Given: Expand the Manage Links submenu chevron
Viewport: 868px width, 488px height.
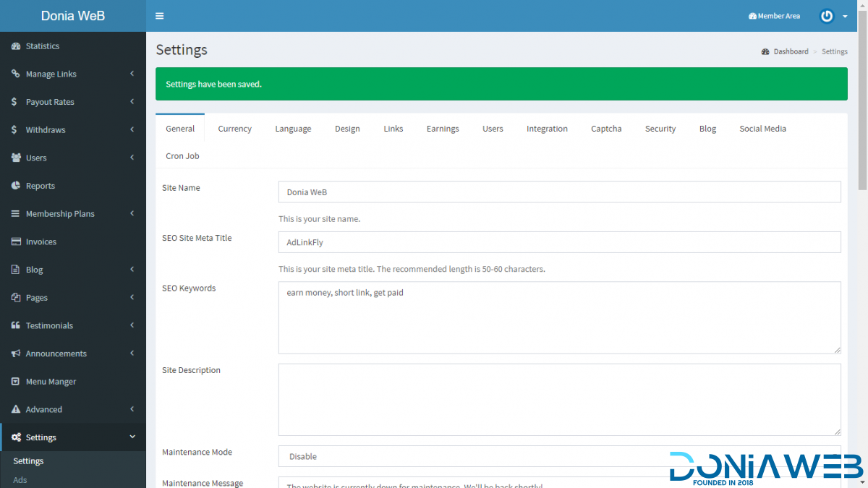Looking at the screenshot, I should coord(132,74).
